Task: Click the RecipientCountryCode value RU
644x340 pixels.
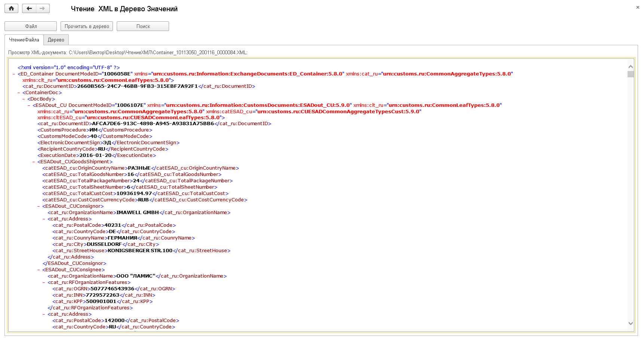Action: [x=102, y=149]
